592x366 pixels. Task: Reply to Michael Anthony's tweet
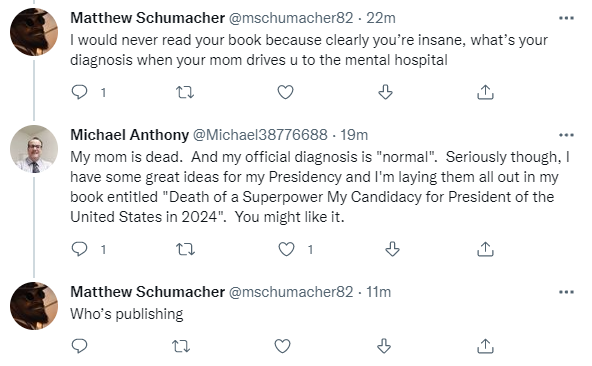(x=79, y=249)
